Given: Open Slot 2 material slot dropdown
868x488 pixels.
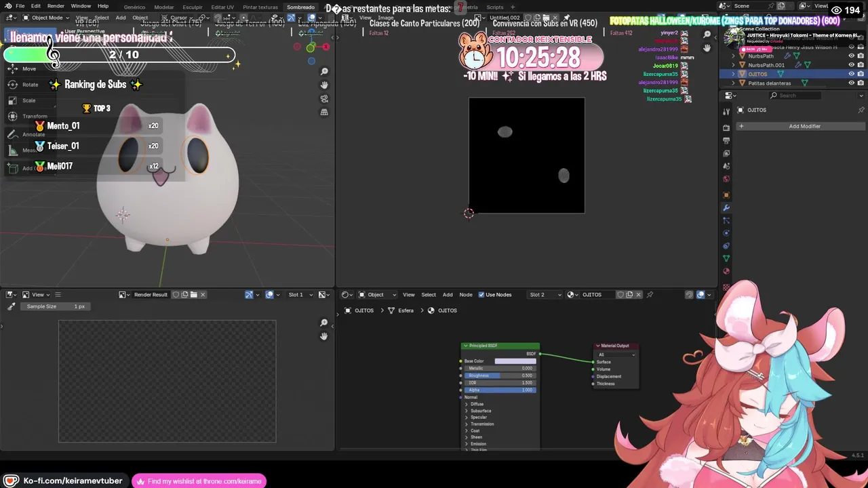Looking at the screenshot, I should coord(545,294).
